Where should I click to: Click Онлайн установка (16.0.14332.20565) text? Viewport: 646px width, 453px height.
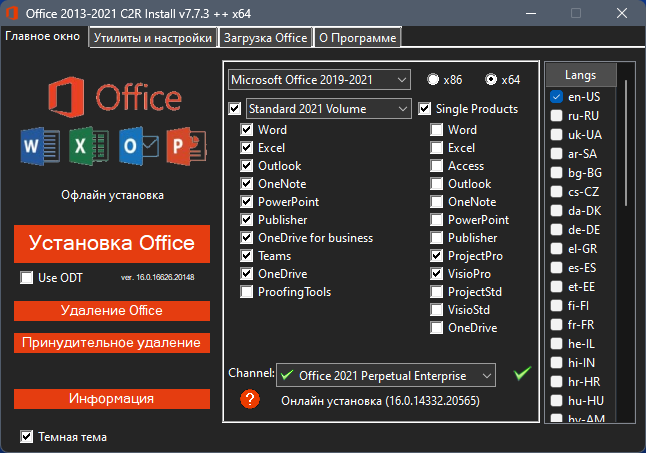pos(380,401)
